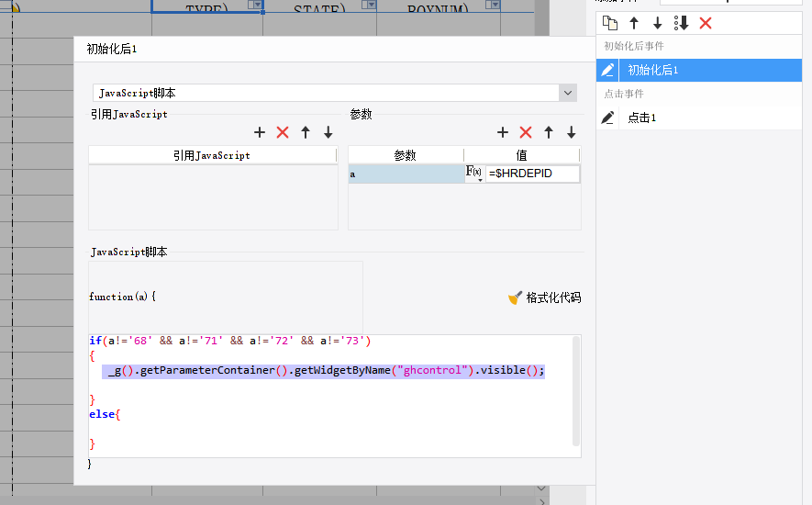Remove the referenced JavaScript with red X
Image resolution: width=812 pixels, height=505 pixels.
coord(283,132)
